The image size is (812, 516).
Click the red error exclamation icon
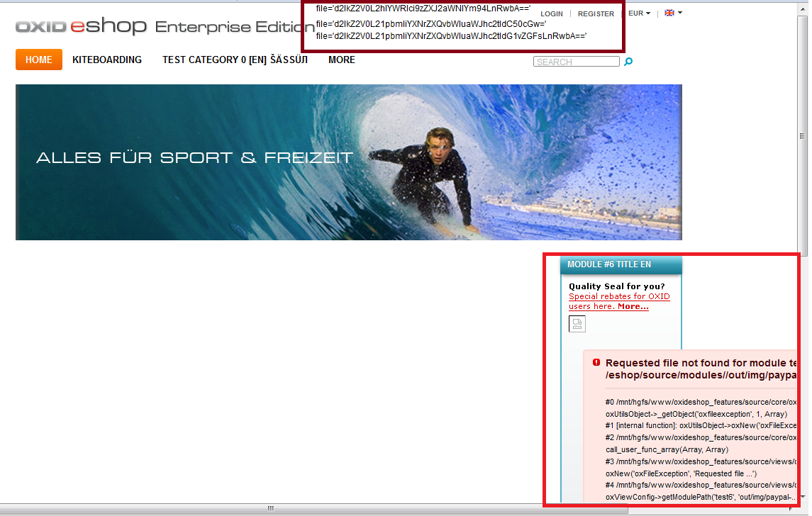coord(596,362)
